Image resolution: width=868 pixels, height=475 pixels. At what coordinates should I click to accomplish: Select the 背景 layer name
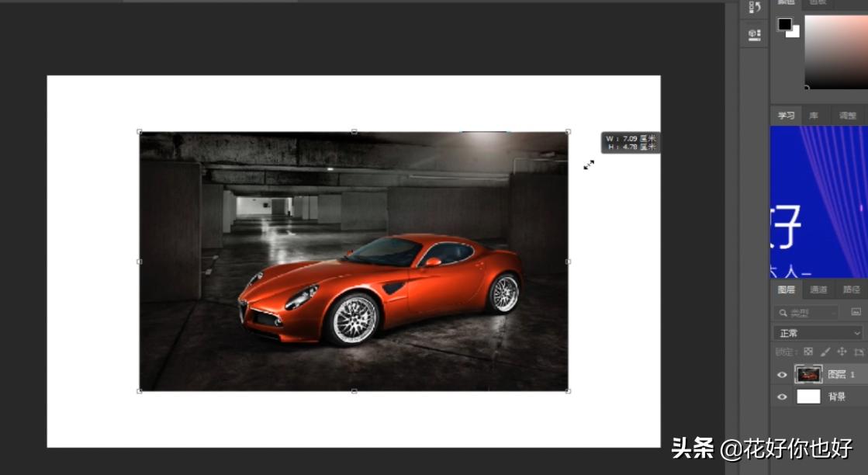(x=837, y=397)
